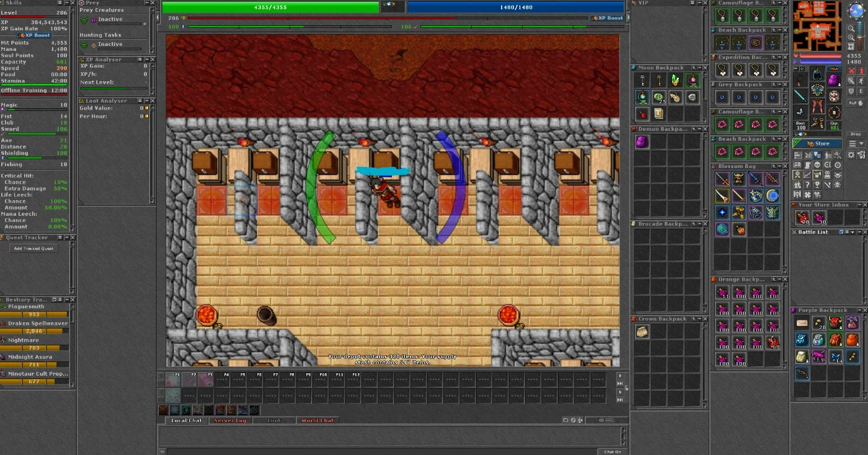The height and width of the screenshot is (455, 868).
Task: Minimize the Orange Backpack container
Action: click(779, 280)
